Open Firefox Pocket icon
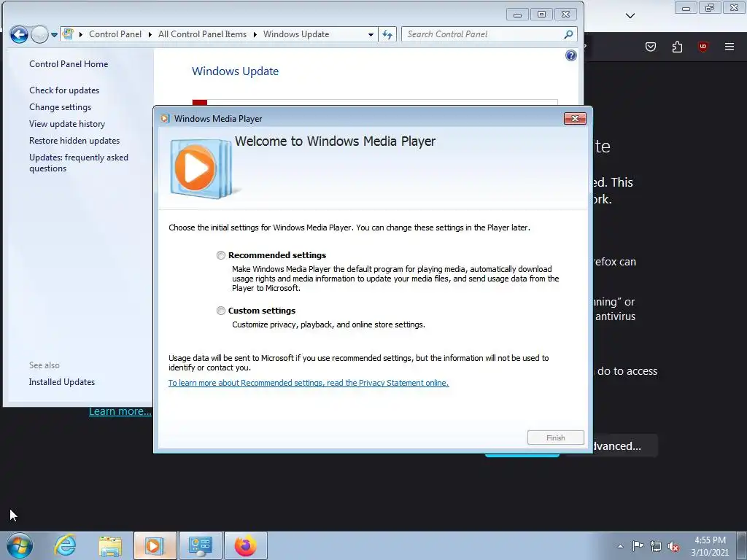This screenshot has width=747, height=560. point(650,47)
